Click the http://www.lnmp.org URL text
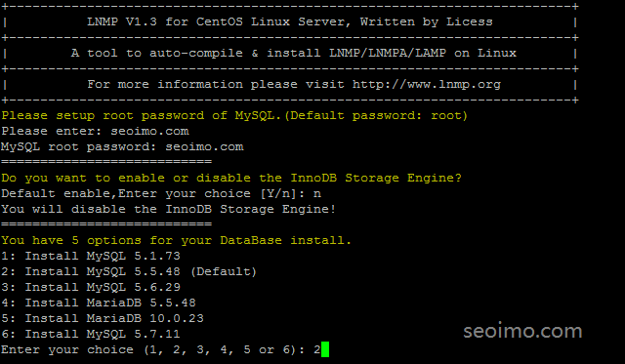Image resolution: width=625 pixels, height=364 pixels. coord(427,85)
